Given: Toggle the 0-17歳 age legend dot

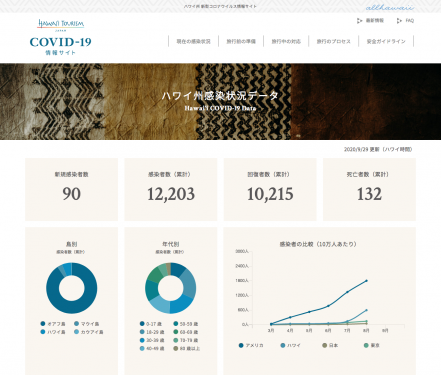Looking at the screenshot, I should coord(142,324).
